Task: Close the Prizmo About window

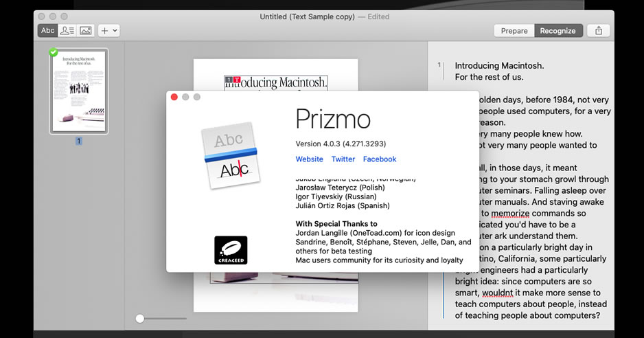Action: pyautogui.click(x=174, y=97)
